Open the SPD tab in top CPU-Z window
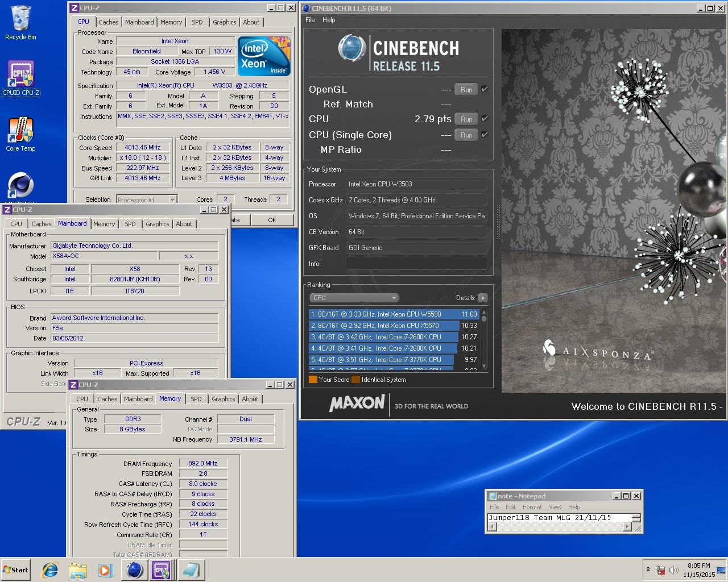The height and width of the screenshot is (582, 728). coord(197,22)
